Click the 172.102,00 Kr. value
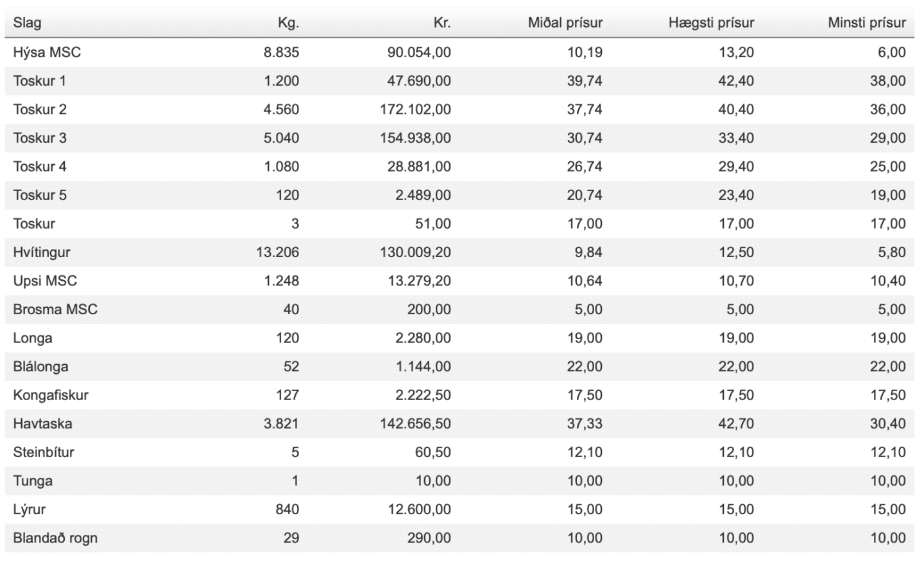The image size is (924, 563). click(415, 110)
